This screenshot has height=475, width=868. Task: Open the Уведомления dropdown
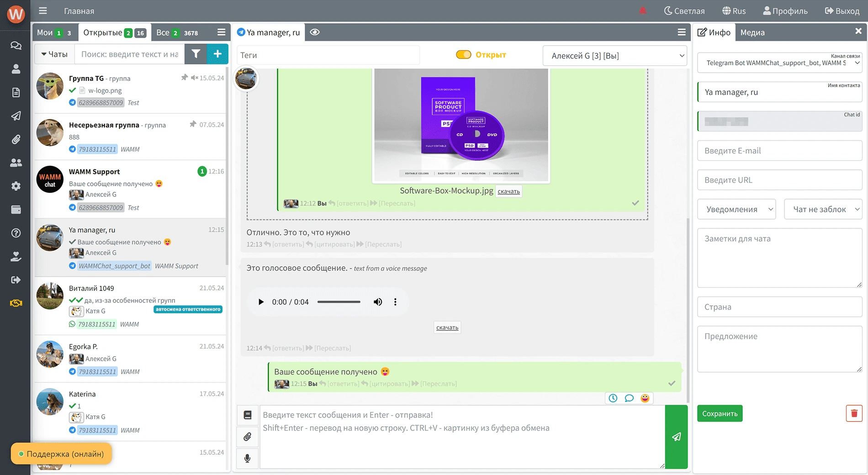point(736,209)
